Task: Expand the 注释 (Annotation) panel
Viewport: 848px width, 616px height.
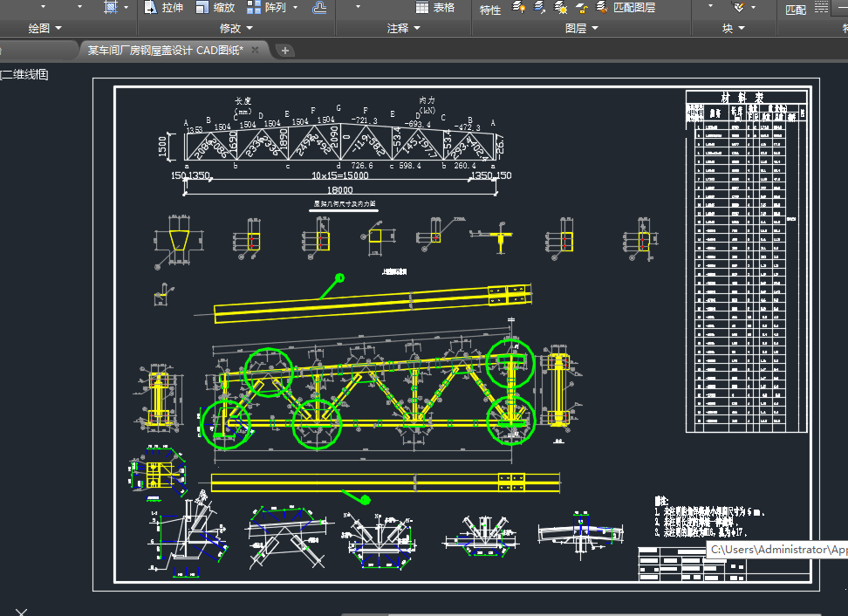Action: point(403,28)
